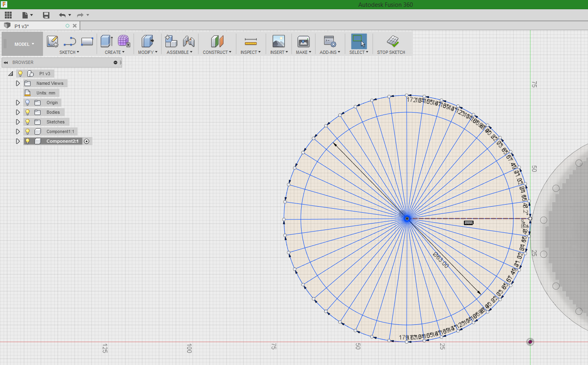
Task: Expand the Component1:1 node
Action: point(18,131)
